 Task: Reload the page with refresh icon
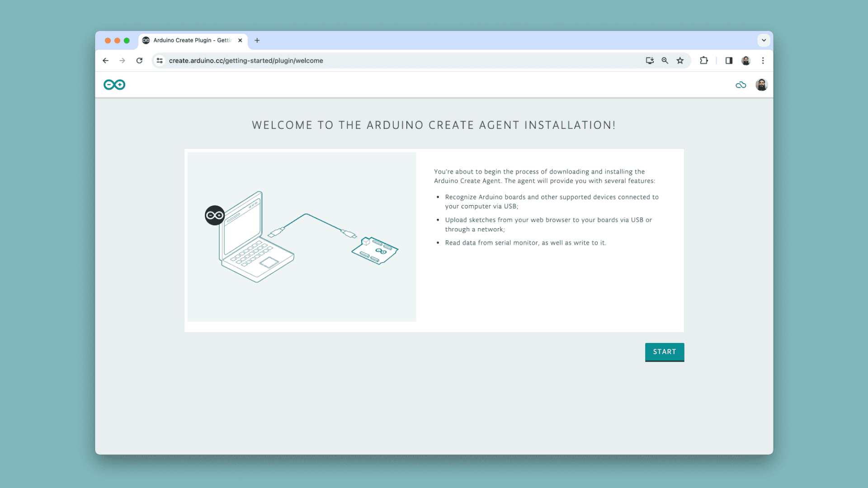(x=139, y=61)
